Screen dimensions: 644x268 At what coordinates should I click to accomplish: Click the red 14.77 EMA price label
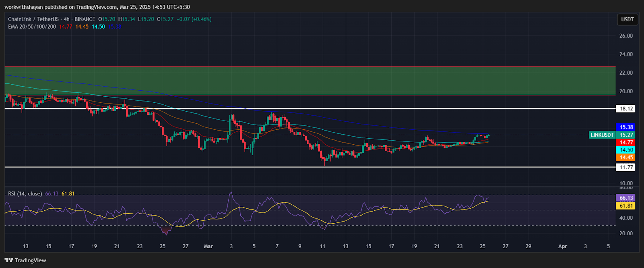click(626, 143)
